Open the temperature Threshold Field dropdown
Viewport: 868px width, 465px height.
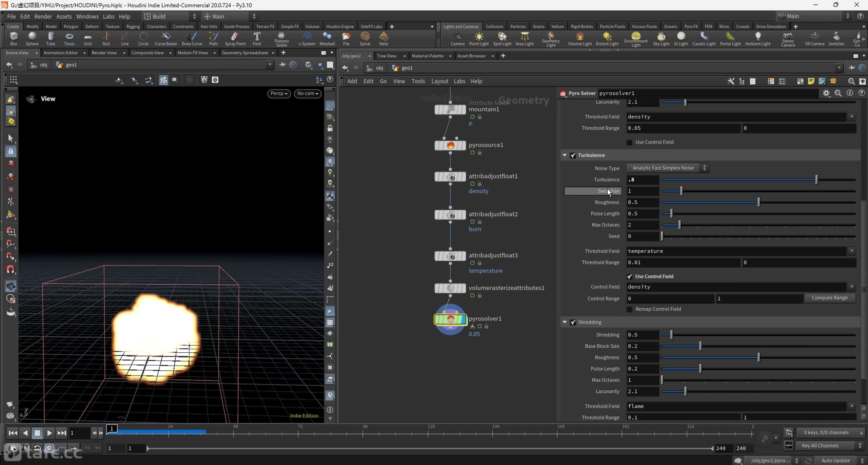[852, 251]
